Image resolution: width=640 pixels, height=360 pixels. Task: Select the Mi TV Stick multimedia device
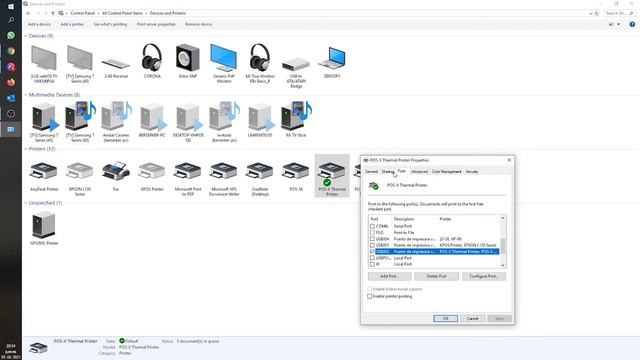(296, 120)
